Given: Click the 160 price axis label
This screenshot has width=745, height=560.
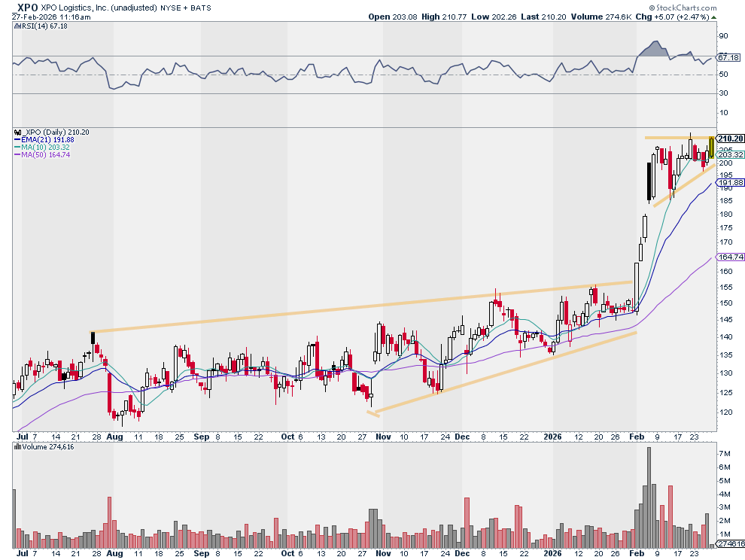Looking at the screenshot, I should 726,272.
